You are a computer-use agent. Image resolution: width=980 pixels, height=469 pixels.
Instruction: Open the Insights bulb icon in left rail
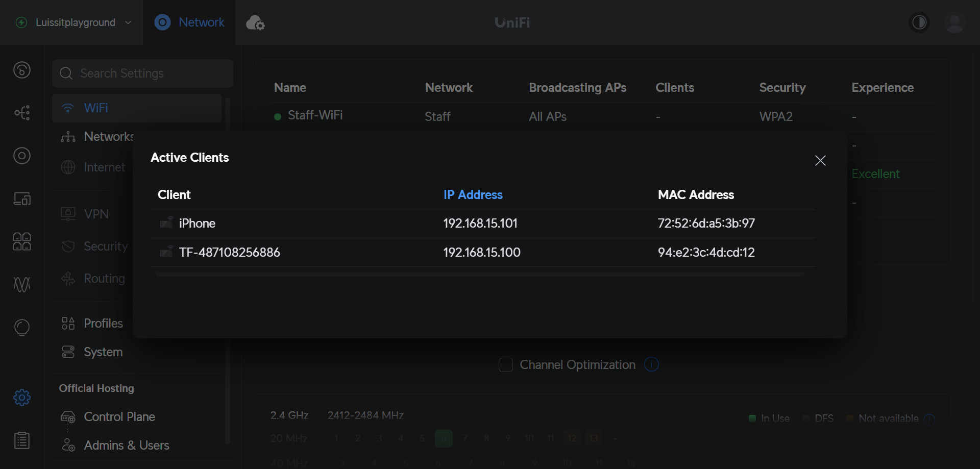click(x=22, y=327)
